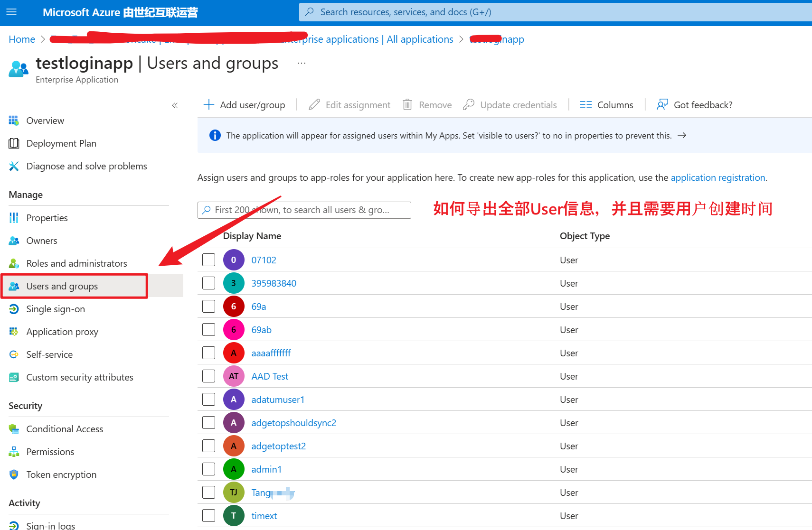Screen dimensions: 812x530
Task: Click the info banner arrow
Action: [682, 136]
